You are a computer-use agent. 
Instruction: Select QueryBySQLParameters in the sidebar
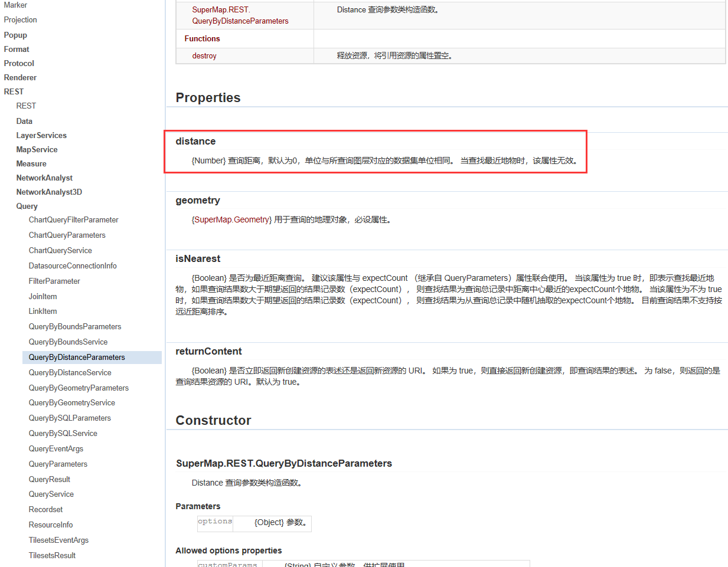pos(70,418)
